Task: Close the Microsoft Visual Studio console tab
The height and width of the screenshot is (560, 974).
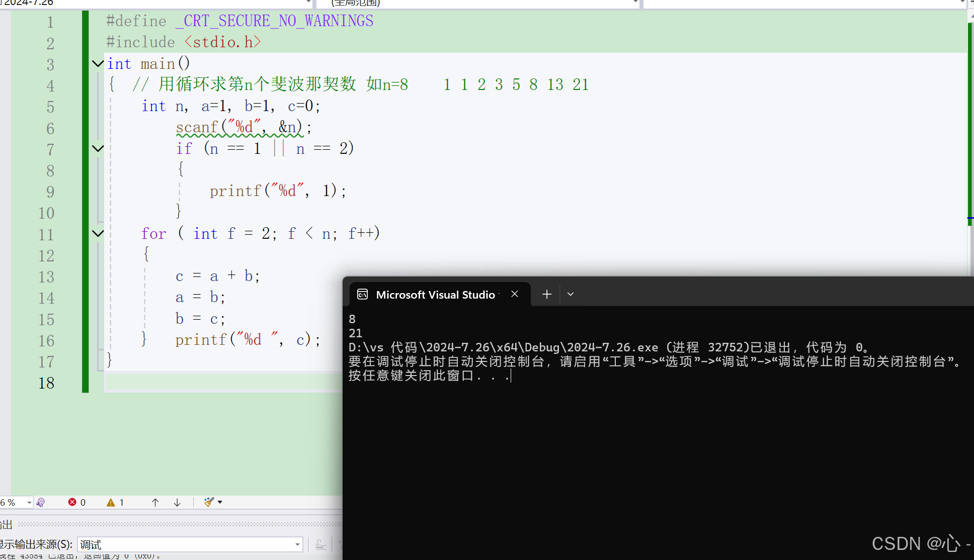Action: click(514, 294)
